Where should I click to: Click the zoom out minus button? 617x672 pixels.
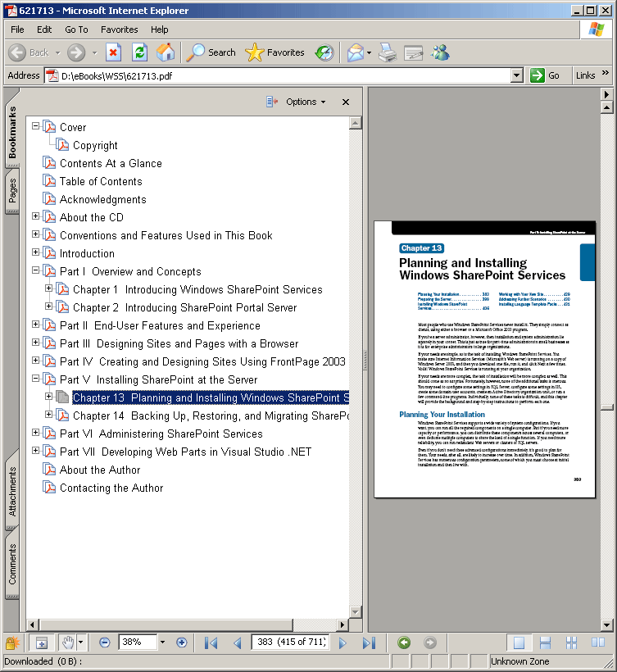(x=105, y=642)
